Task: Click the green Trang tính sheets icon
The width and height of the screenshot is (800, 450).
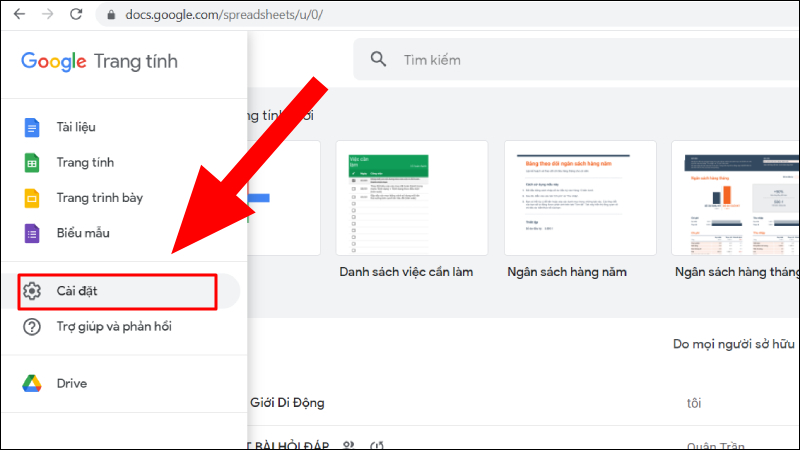Action: pyautogui.click(x=32, y=163)
